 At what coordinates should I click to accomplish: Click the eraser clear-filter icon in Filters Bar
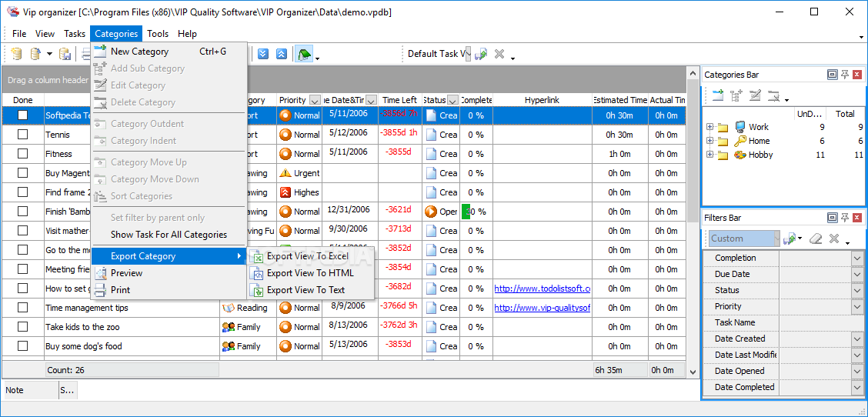pos(816,239)
